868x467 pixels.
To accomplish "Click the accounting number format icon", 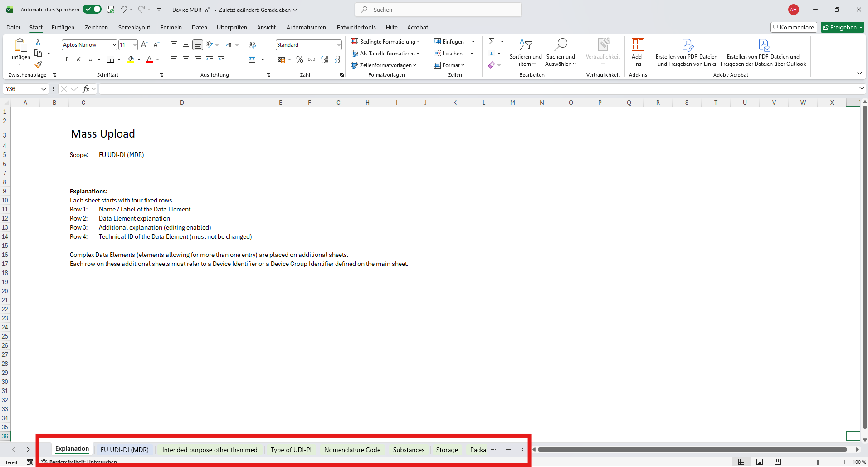I will click(x=281, y=59).
